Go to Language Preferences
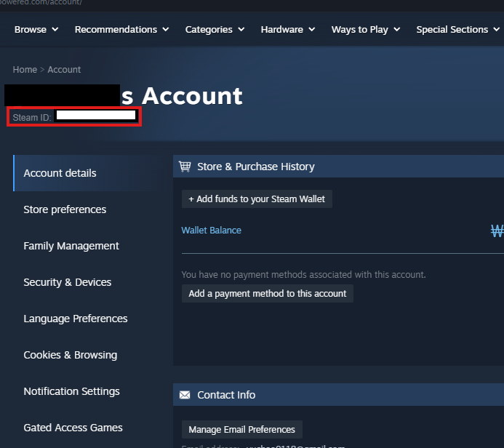504x448 pixels. pyautogui.click(x=76, y=319)
